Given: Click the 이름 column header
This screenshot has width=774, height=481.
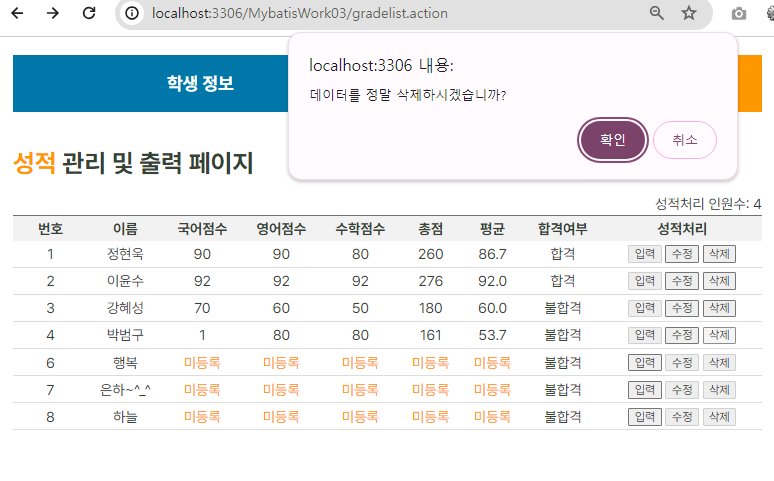Looking at the screenshot, I should point(125,229).
